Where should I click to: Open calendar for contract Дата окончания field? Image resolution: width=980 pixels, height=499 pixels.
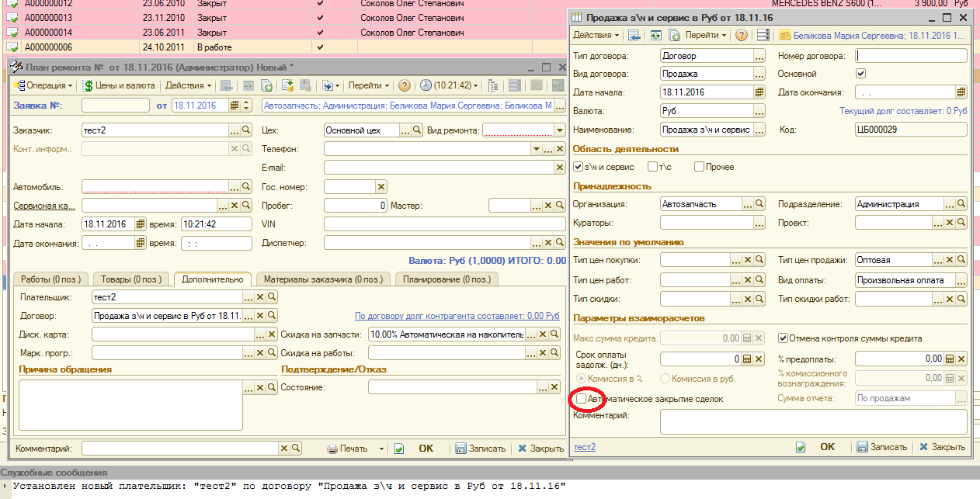[x=962, y=92]
